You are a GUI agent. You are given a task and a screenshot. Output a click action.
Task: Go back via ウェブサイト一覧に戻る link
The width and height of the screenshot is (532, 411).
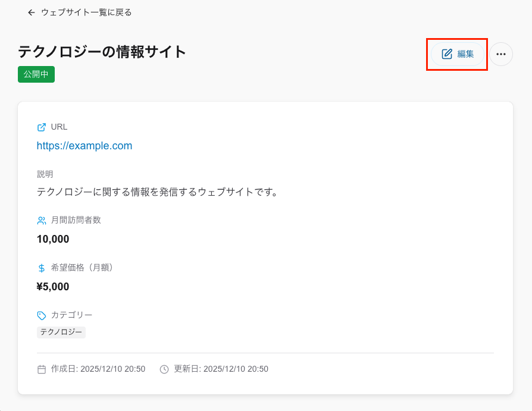[x=86, y=12]
